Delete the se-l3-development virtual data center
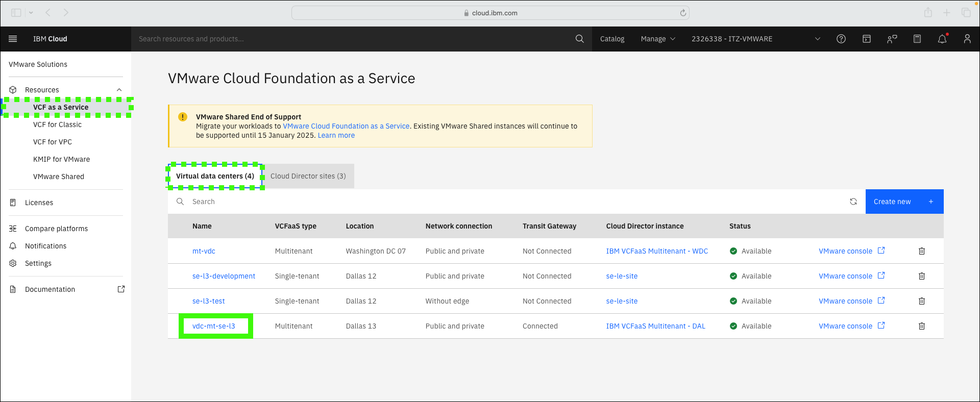This screenshot has width=980, height=402. pos(922,276)
